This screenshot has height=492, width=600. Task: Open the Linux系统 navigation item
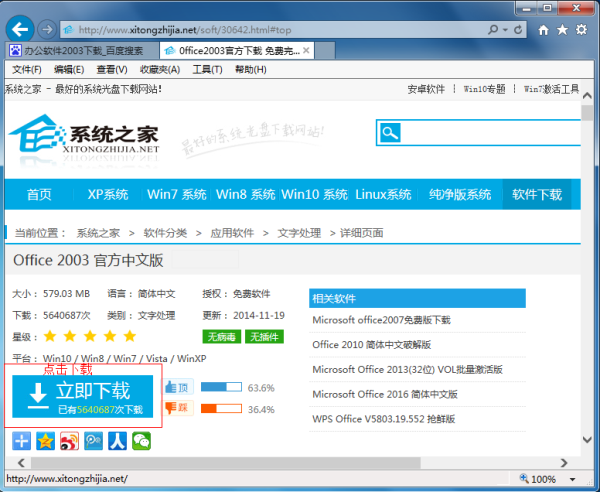tap(383, 194)
